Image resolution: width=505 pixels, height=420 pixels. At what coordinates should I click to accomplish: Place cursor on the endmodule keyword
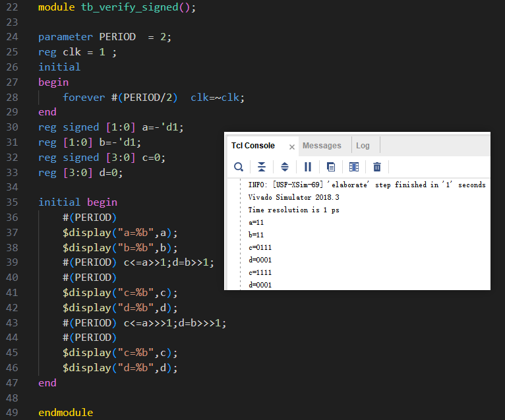coord(65,413)
